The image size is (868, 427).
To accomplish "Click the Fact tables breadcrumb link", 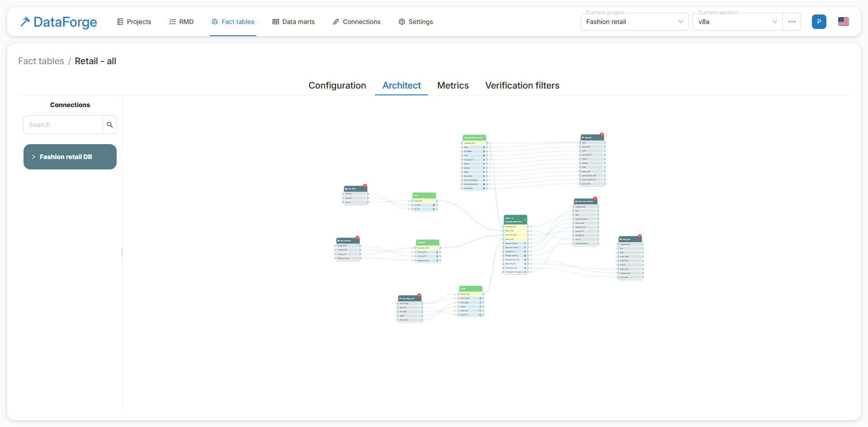I will [41, 61].
